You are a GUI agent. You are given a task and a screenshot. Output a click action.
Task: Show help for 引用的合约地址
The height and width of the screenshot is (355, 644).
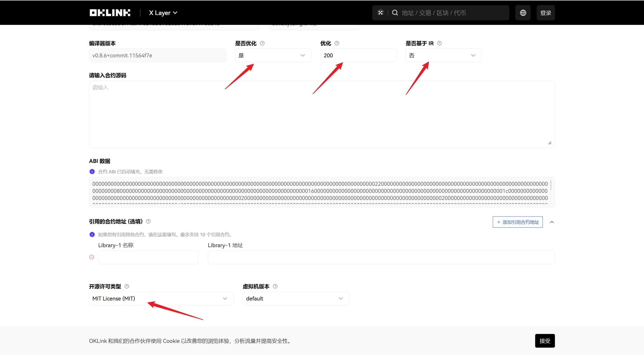(x=148, y=221)
